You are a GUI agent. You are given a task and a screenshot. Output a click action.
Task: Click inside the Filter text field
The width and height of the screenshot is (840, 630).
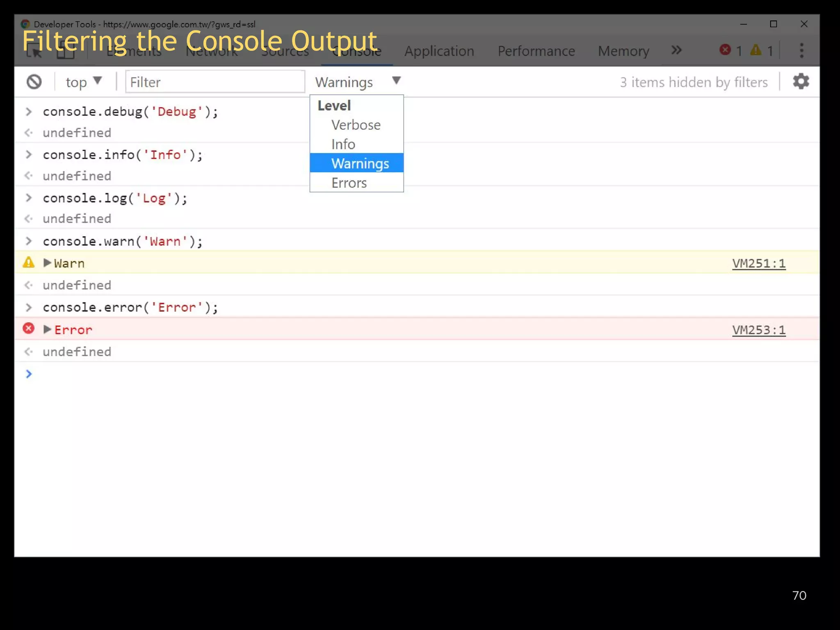pyautogui.click(x=215, y=82)
